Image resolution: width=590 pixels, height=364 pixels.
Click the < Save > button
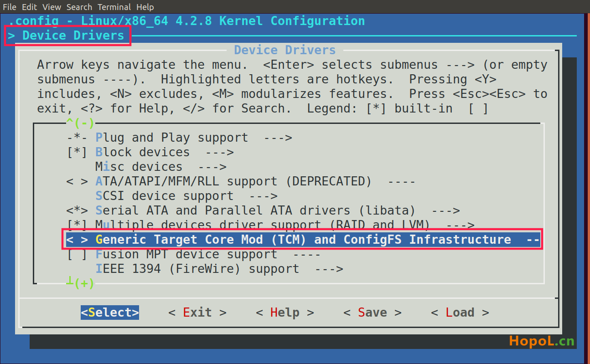pos(373,313)
